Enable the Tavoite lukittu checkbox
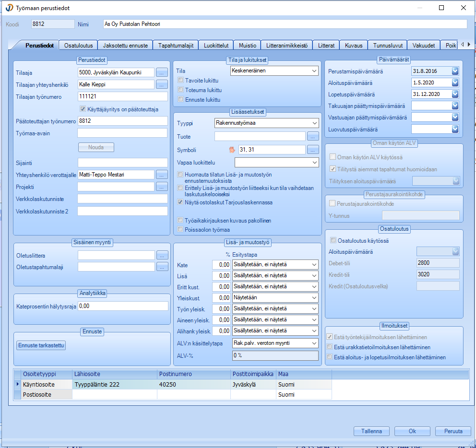This screenshot has height=448, width=476. pyautogui.click(x=181, y=80)
